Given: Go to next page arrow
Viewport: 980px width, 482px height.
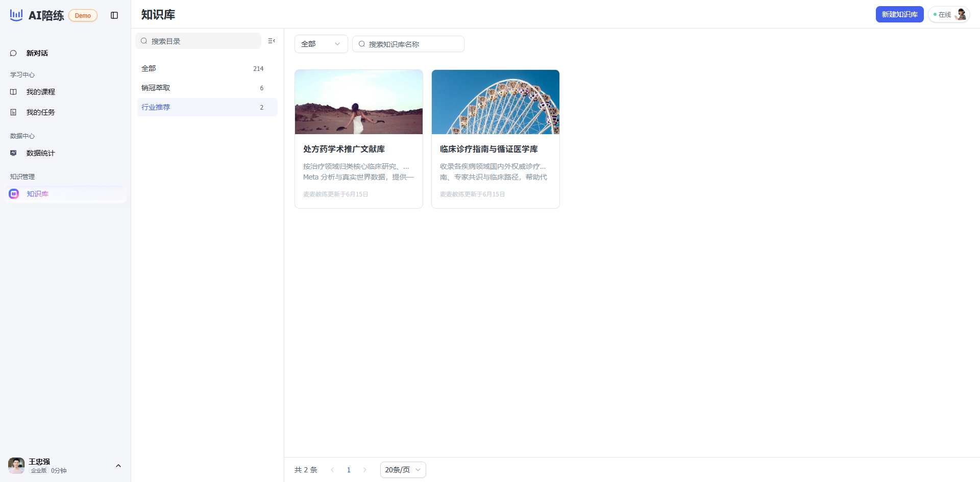Looking at the screenshot, I should tap(365, 470).
